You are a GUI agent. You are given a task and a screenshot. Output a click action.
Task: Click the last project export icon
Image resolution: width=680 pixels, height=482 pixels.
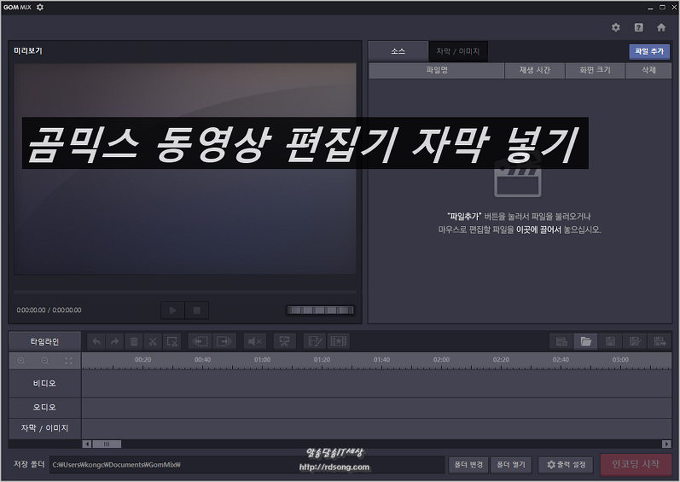(659, 342)
